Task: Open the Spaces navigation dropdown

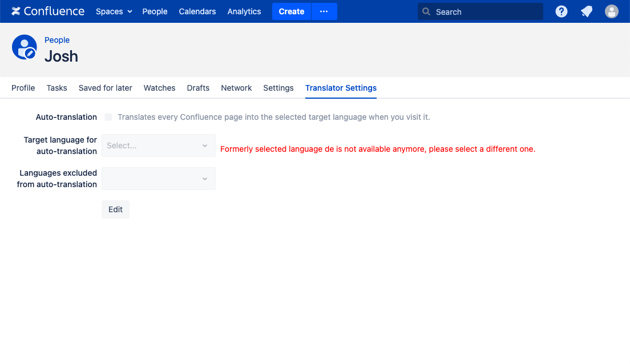Action: (x=114, y=11)
